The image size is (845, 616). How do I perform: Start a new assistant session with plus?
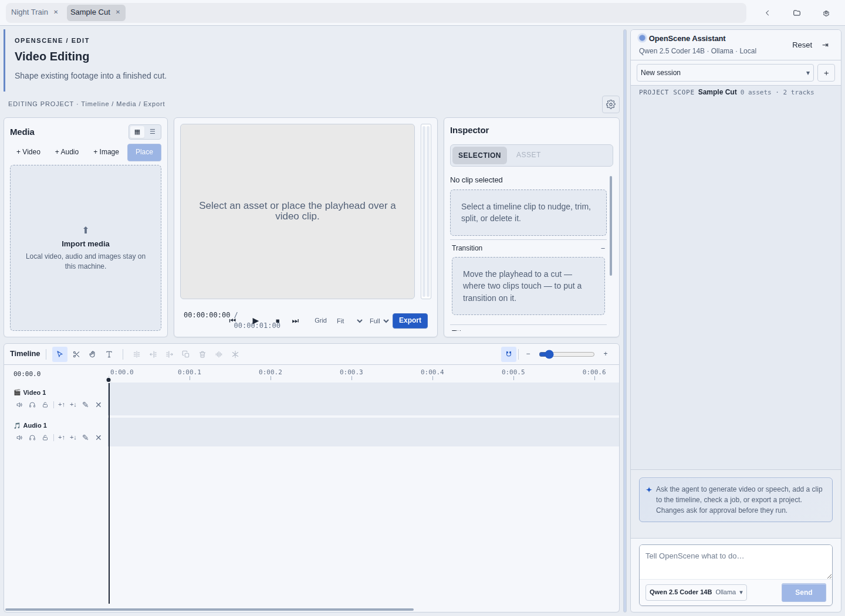click(826, 73)
